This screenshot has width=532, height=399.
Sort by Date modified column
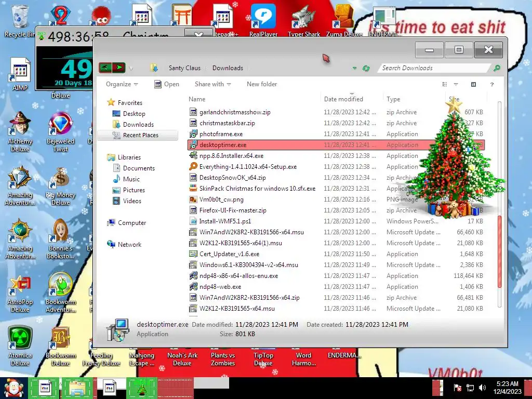click(343, 99)
